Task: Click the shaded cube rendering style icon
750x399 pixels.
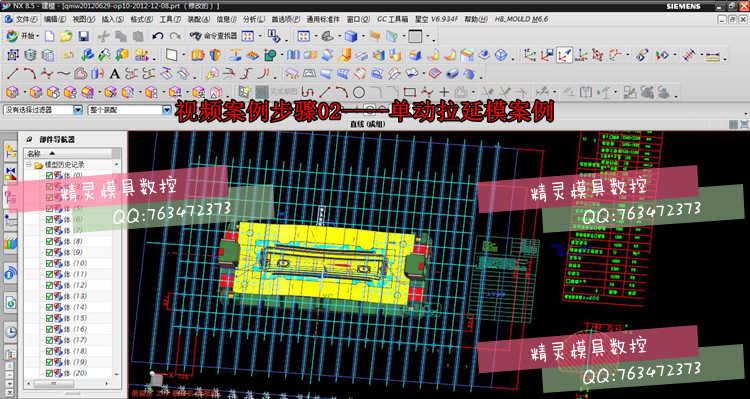Action: [x=351, y=36]
